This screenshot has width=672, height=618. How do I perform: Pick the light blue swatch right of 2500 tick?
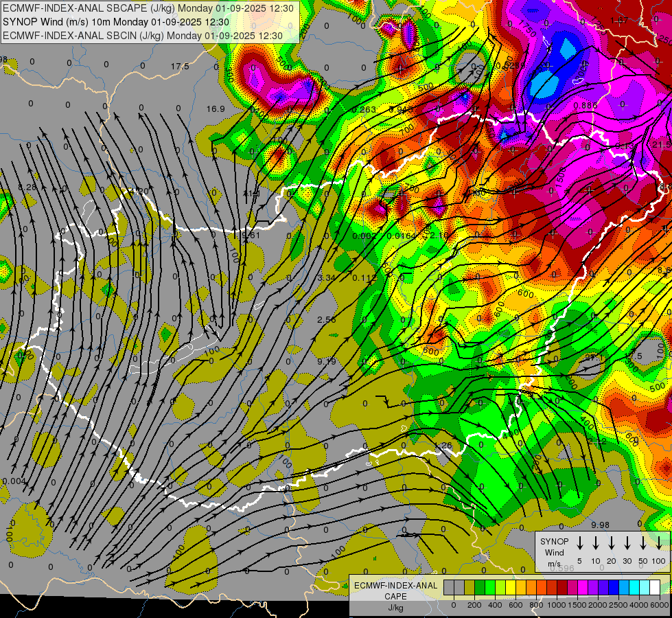click(625, 587)
